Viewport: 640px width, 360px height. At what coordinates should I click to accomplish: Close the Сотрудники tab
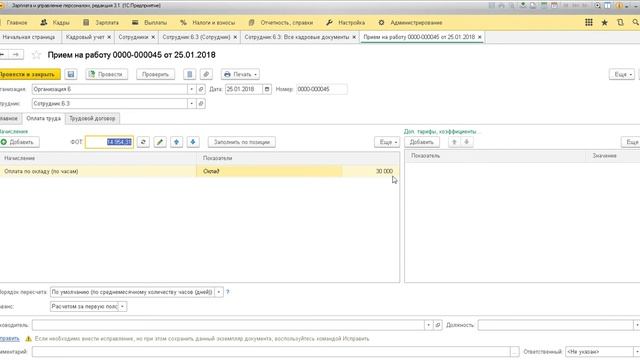pyautogui.click(x=153, y=37)
